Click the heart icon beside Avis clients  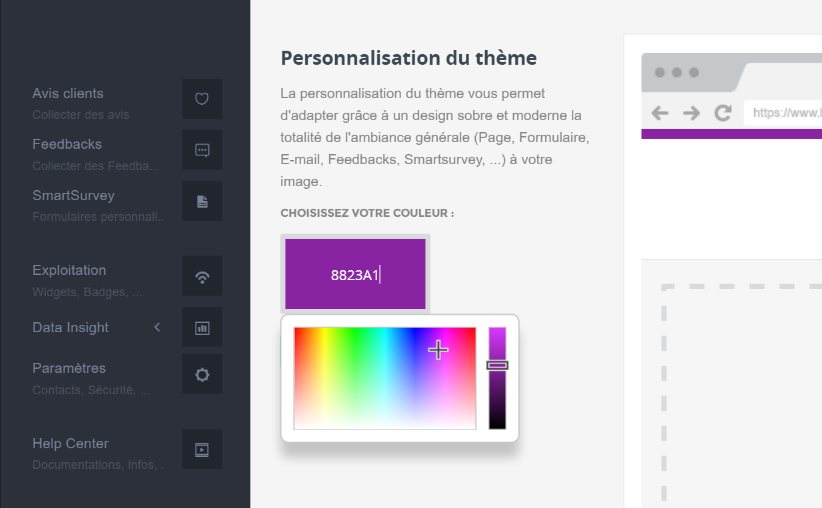202,99
